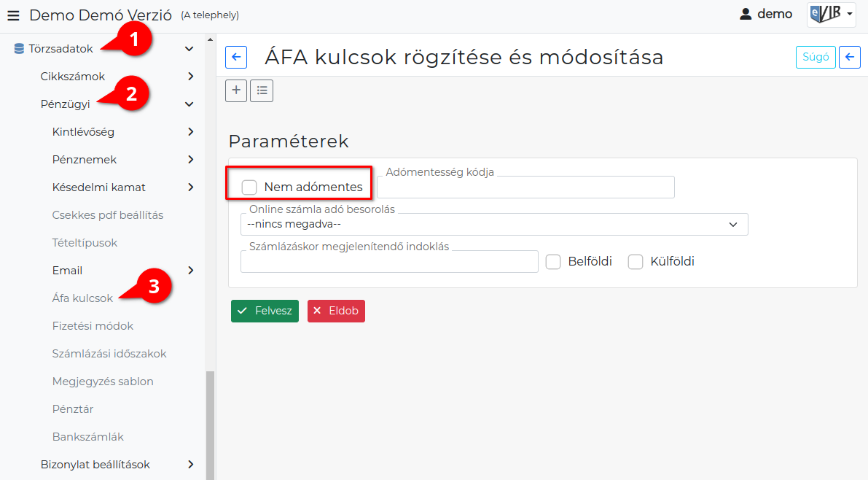The width and height of the screenshot is (868, 480).
Task: Tick the Nem adómentes checkbox
Action: pyautogui.click(x=249, y=187)
